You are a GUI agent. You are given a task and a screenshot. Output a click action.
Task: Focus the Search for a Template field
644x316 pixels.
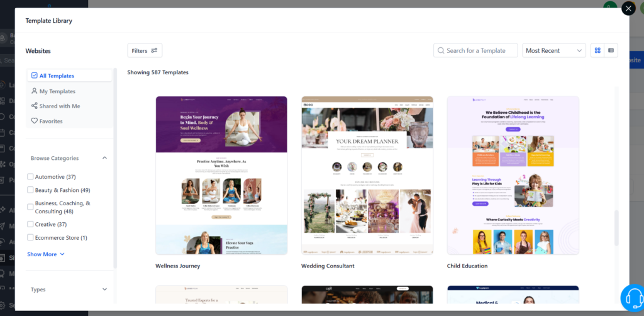click(475, 50)
